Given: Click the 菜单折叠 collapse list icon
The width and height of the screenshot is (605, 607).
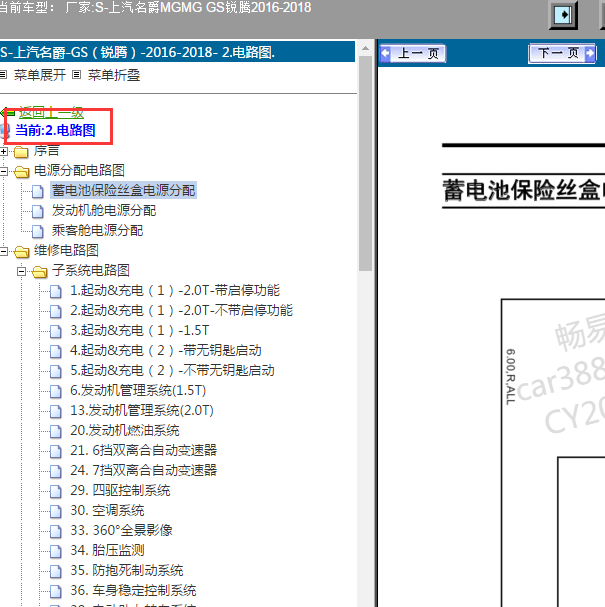Looking at the screenshot, I should (x=77, y=74).
